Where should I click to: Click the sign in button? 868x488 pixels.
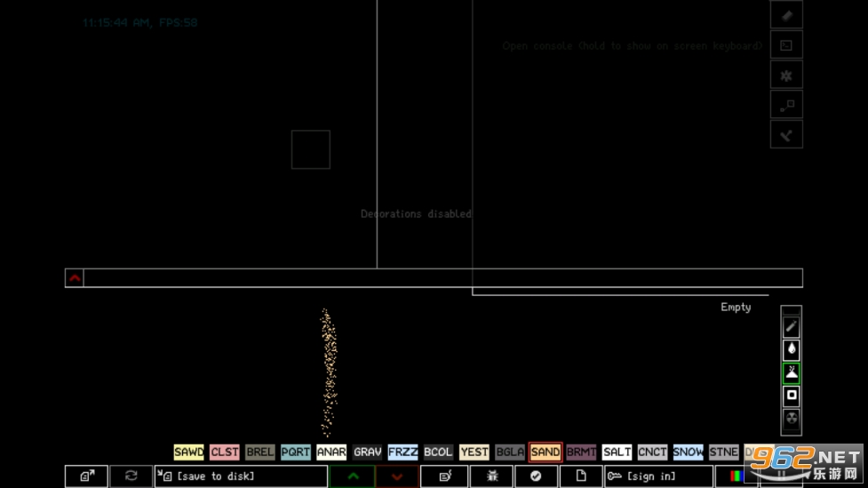point(657,476)
